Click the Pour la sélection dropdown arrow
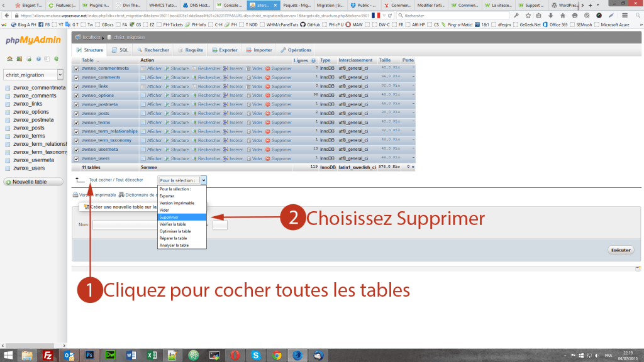This screenshot has width=644, height=362. 203,180
